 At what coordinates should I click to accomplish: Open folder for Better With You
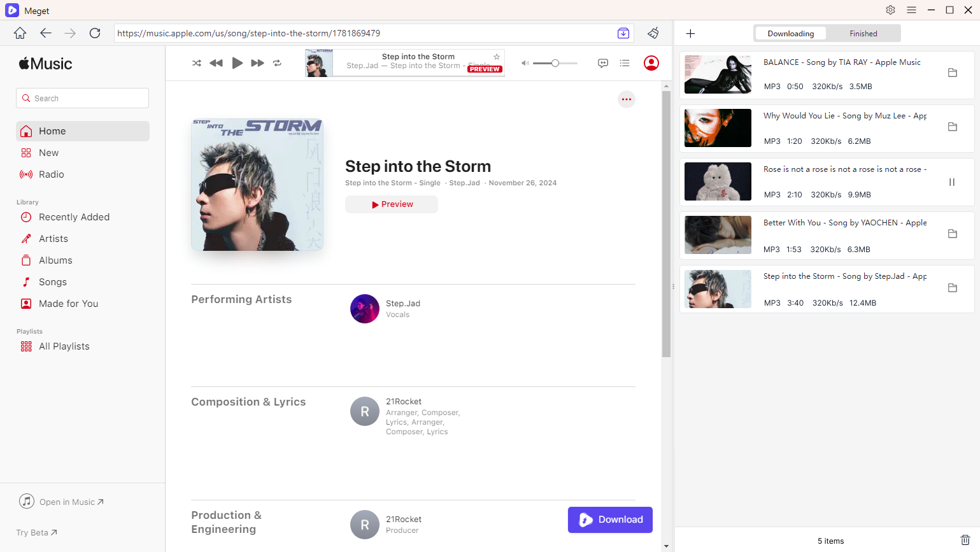pyautogui.click(x=953, y=234)
